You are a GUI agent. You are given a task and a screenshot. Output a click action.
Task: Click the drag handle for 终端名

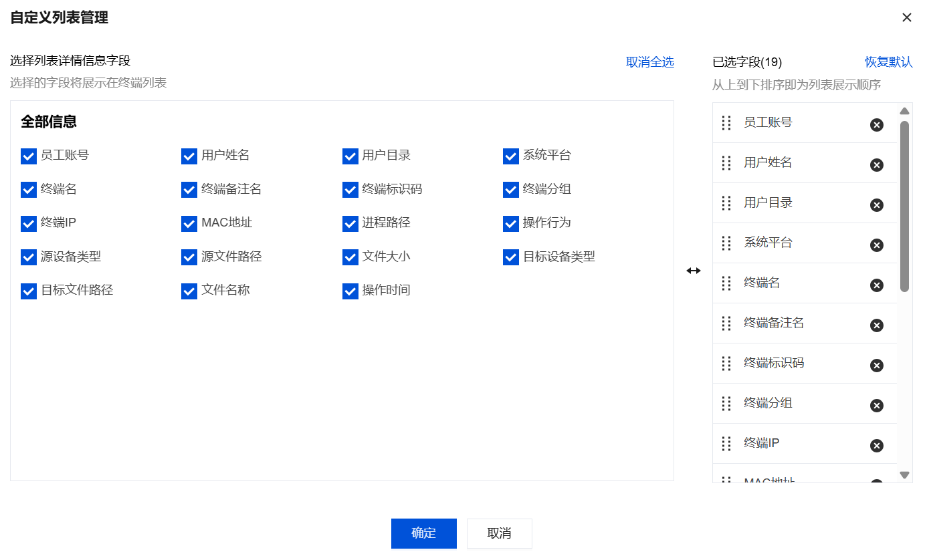[x=726, y=283]
